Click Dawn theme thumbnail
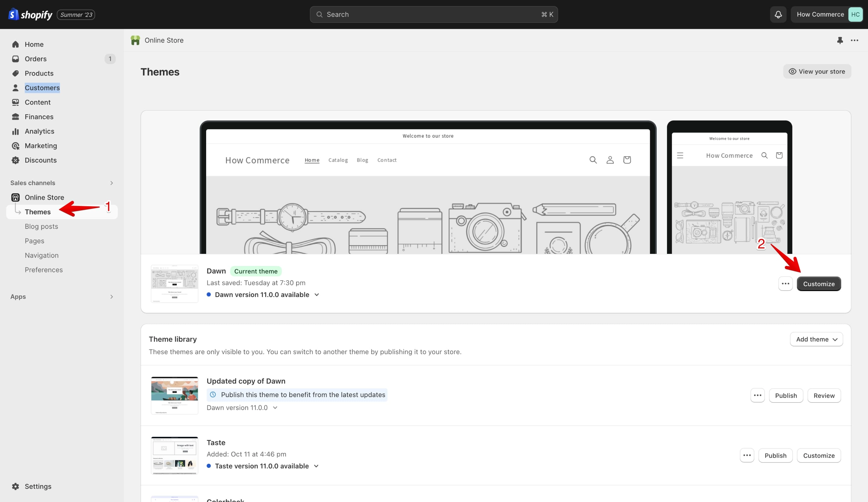Image resolution: width=868 pixels, height=502 pixels. click(175, 284)
